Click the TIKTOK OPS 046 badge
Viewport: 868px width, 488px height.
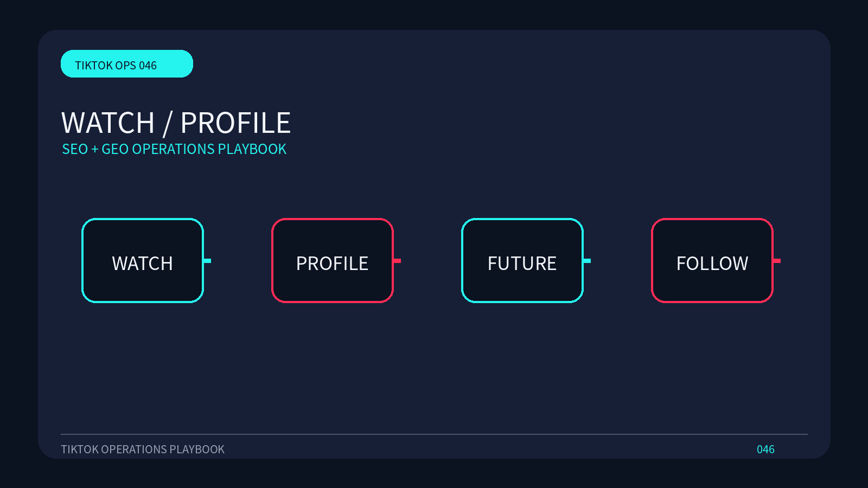coord(127,64)
